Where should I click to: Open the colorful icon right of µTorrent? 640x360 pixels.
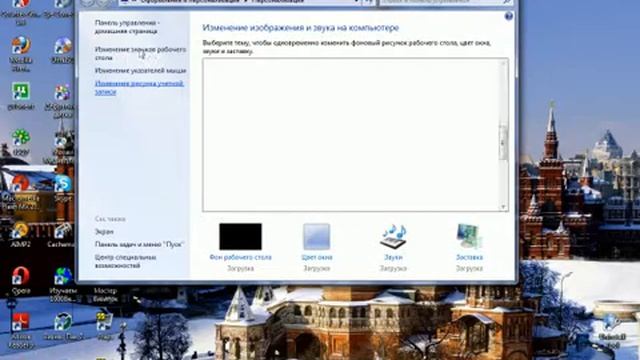[62, 101]
